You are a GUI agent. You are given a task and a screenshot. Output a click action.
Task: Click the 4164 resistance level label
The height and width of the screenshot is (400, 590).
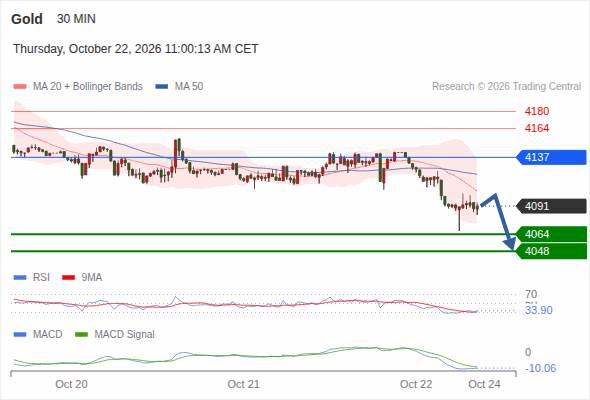click(x=537, y=128)
